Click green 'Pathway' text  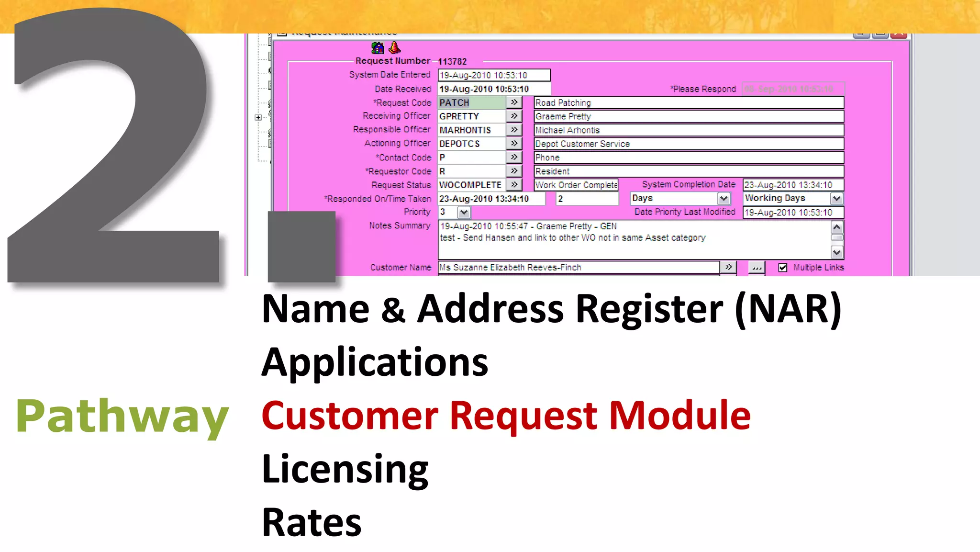click(x=122, y=417)
